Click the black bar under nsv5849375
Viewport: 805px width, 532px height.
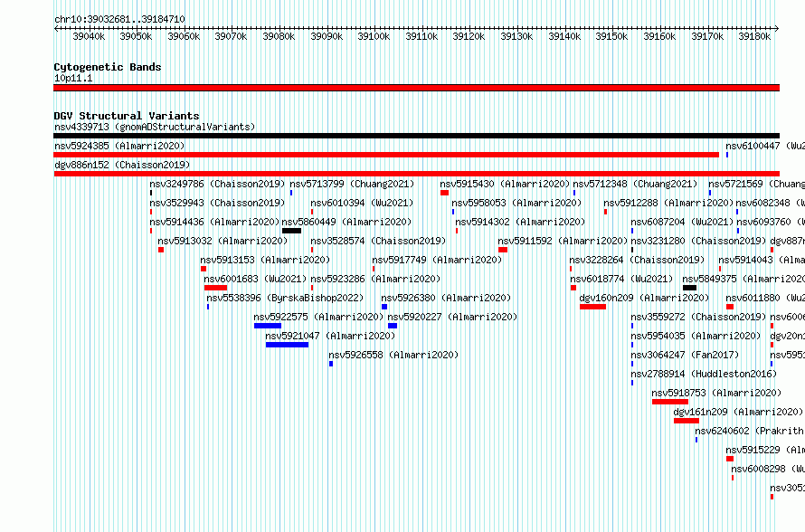(x=689, y=288)
